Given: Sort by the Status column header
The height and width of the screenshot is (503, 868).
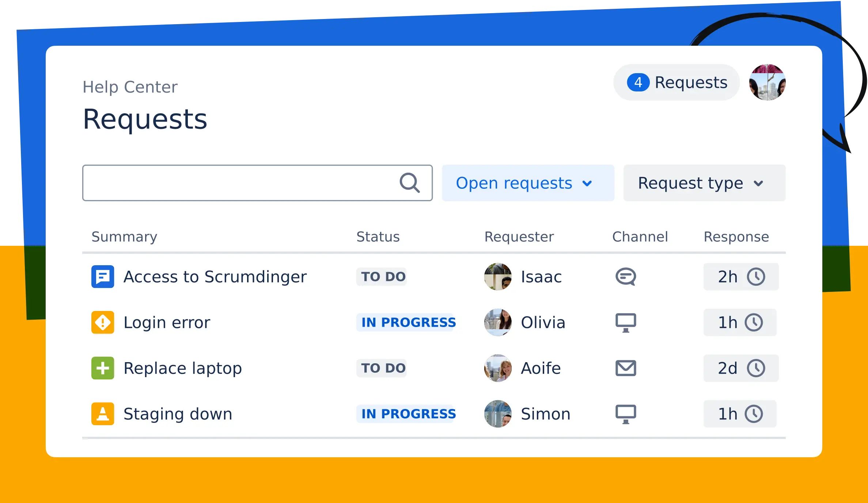Looking at the screenshot, I should (378, 237).
